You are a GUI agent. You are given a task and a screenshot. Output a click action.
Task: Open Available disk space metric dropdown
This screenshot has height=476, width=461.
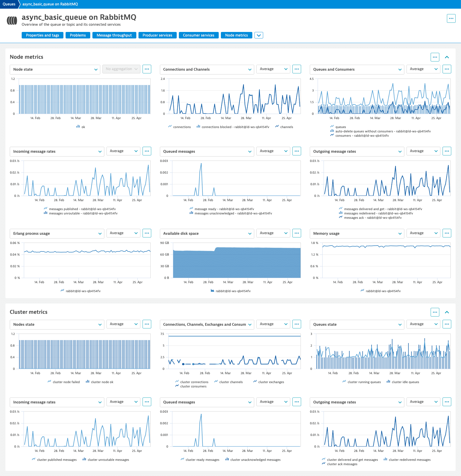pos(207,233)
